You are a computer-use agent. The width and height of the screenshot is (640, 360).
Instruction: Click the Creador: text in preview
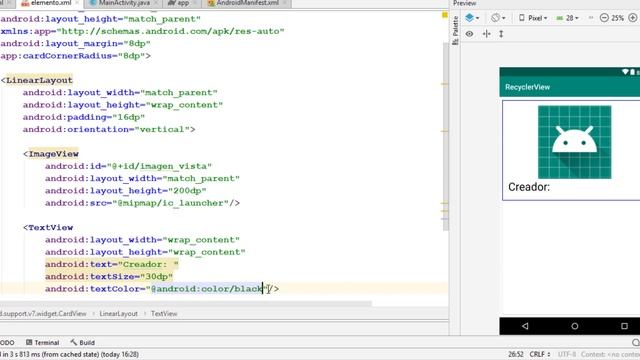pos(529,187)
